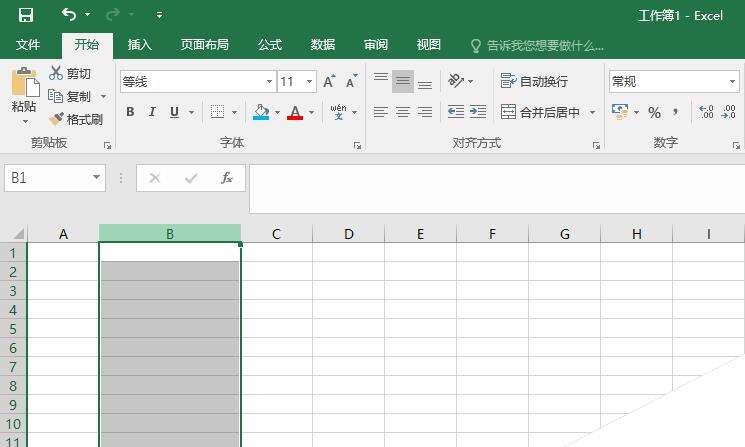
Task: Switch to the 开始 tab
Action: pyautogui.click(x=87, y=45)
